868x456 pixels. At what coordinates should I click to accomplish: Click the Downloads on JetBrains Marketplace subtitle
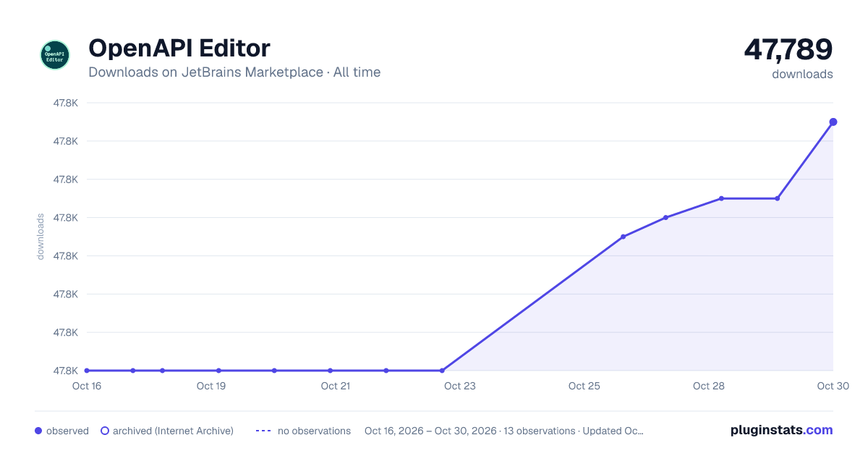(x=234, y=72)
